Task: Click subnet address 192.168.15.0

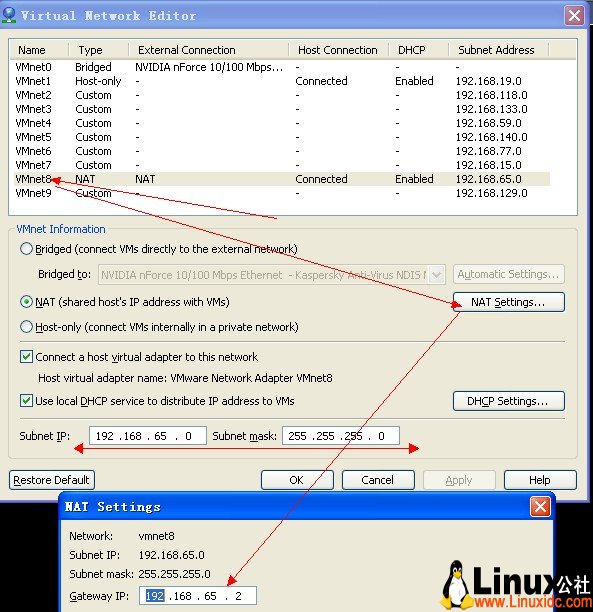Action: tap(488, 165)
